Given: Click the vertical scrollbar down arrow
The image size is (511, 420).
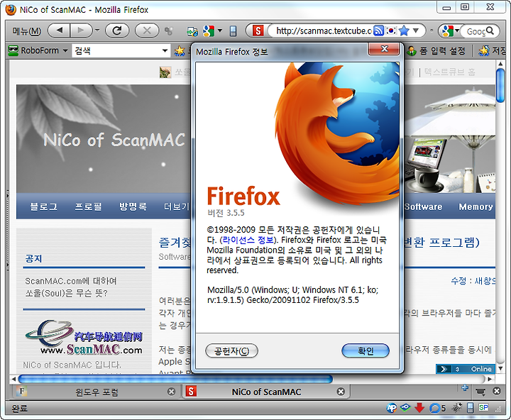Looking at the screenshot, I should click(x=500, y=369).
